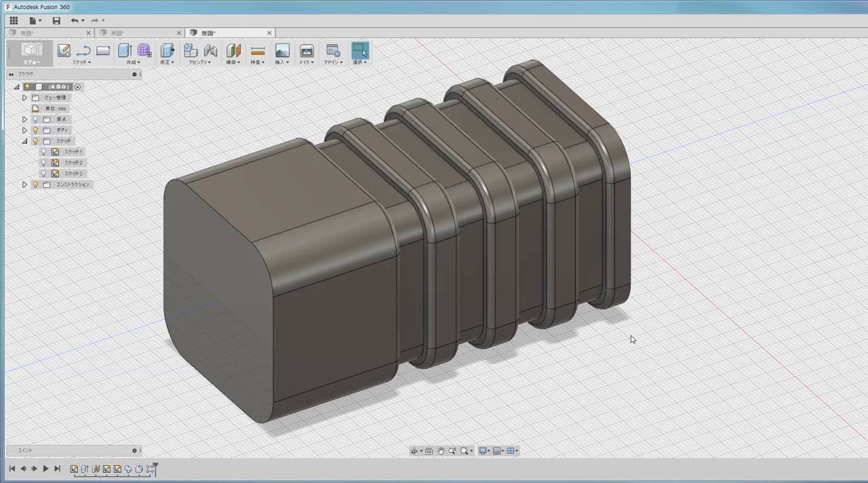Open the 検査 toolbar dropdown
868x483 pixels.
point(257,62)
